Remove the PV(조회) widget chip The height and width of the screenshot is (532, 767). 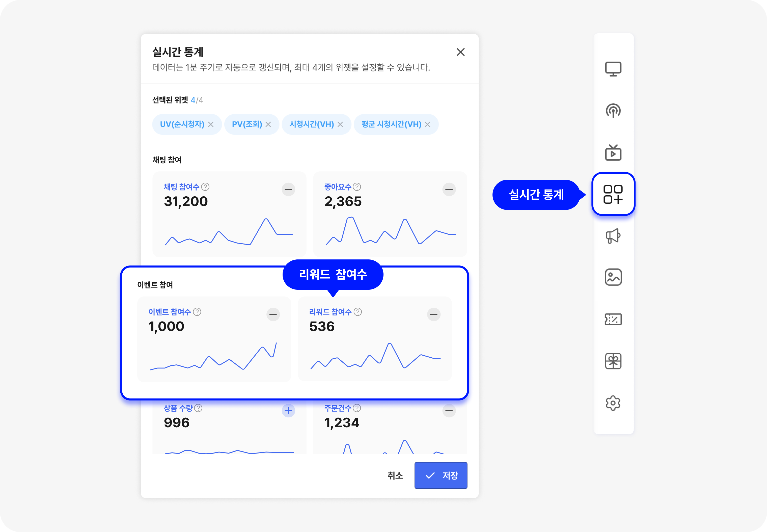click(x=268, y=124)
